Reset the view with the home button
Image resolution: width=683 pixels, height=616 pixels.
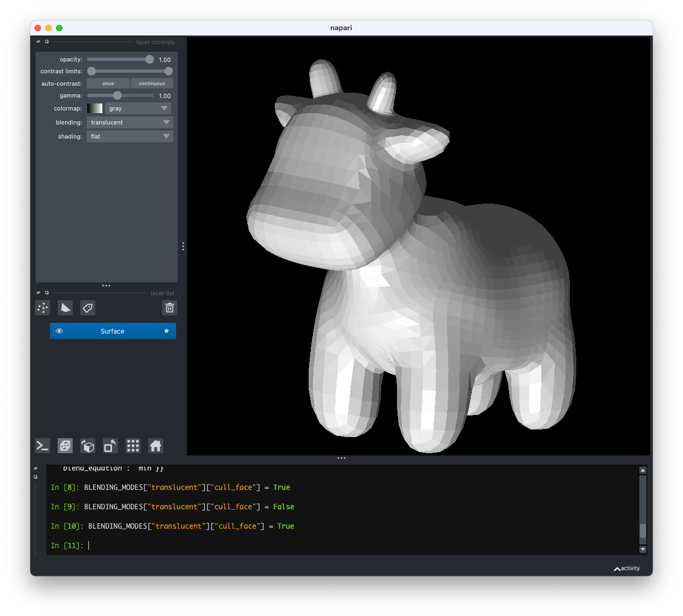coord(155,446)
